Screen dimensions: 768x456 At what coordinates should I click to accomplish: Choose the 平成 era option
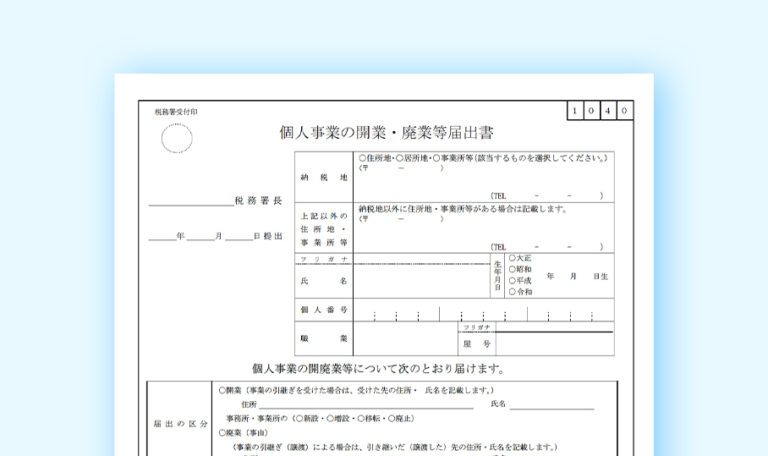pos(512,281)
